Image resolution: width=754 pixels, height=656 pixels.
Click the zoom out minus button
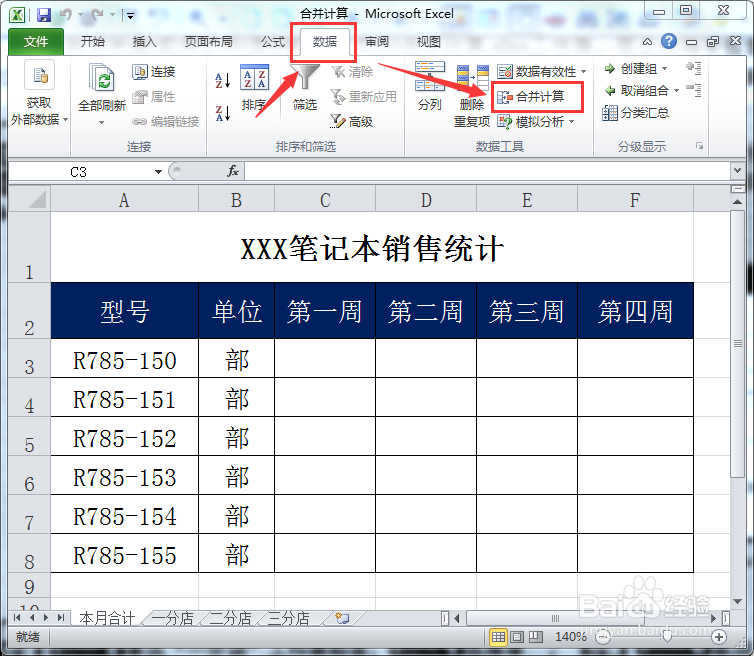click(603, 637)
